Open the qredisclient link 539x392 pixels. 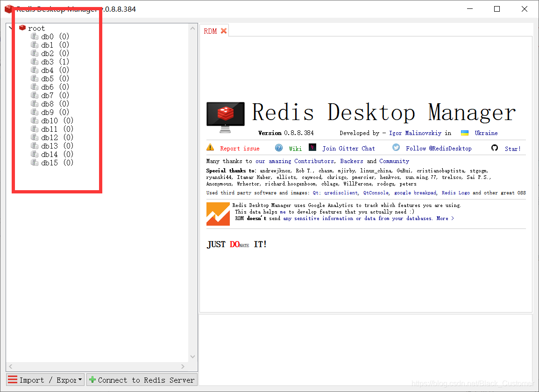(x=340, y=193)
